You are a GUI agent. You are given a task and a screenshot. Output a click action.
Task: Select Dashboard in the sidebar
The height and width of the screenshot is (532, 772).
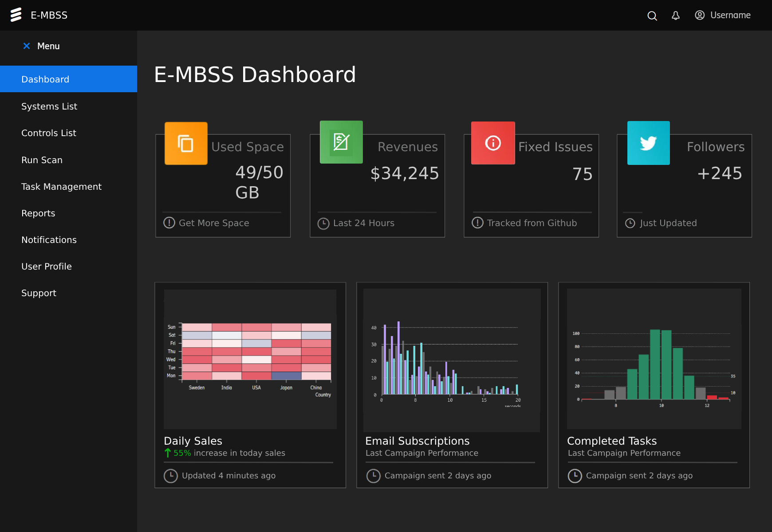[x=45, y=79]
